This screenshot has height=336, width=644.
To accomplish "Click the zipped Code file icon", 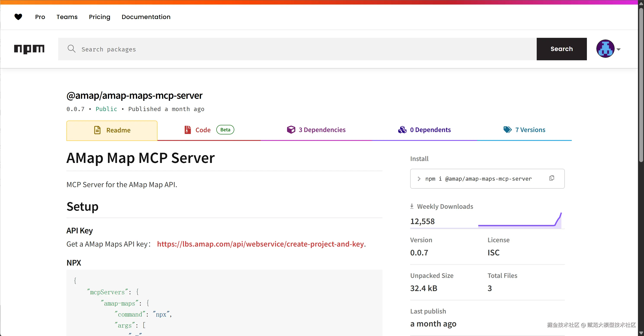I will pyautogui.click(x=188, y=130).
